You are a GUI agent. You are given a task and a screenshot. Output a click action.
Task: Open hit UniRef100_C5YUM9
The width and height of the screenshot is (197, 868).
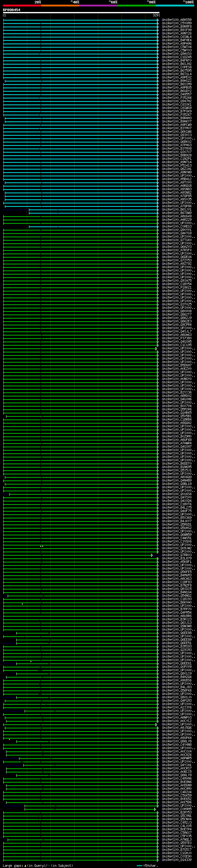pyautogui.click(x=177, y=23)
